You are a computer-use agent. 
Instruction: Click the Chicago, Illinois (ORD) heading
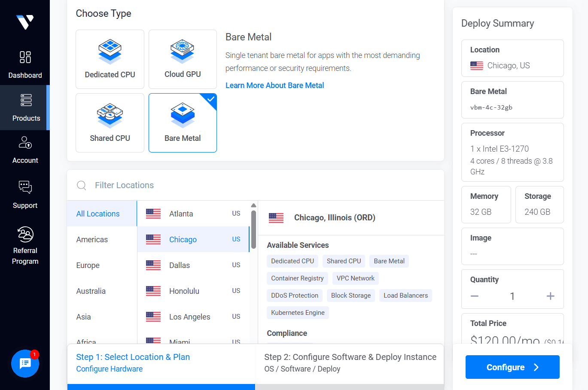pyautogui.click(x=335, y=218)
